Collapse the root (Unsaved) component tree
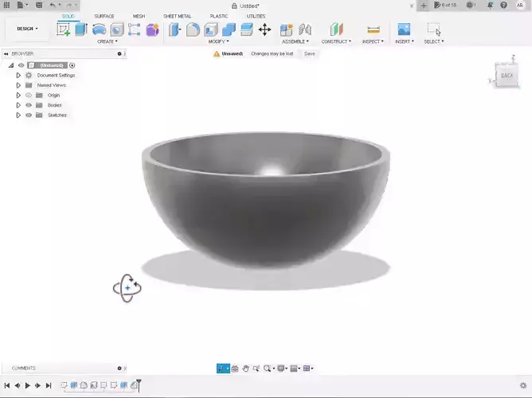The height and width of the screenshot is (398, 532). (x=11, y=65)
